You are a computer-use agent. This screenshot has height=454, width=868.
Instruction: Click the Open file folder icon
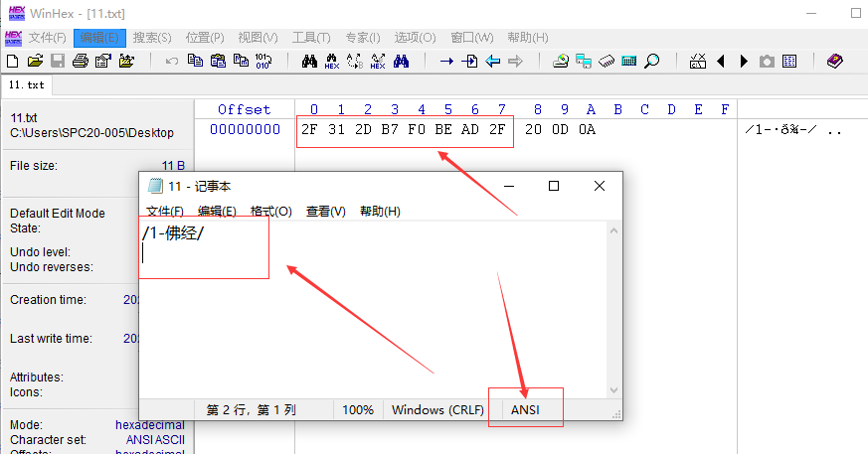coord(35,61)
